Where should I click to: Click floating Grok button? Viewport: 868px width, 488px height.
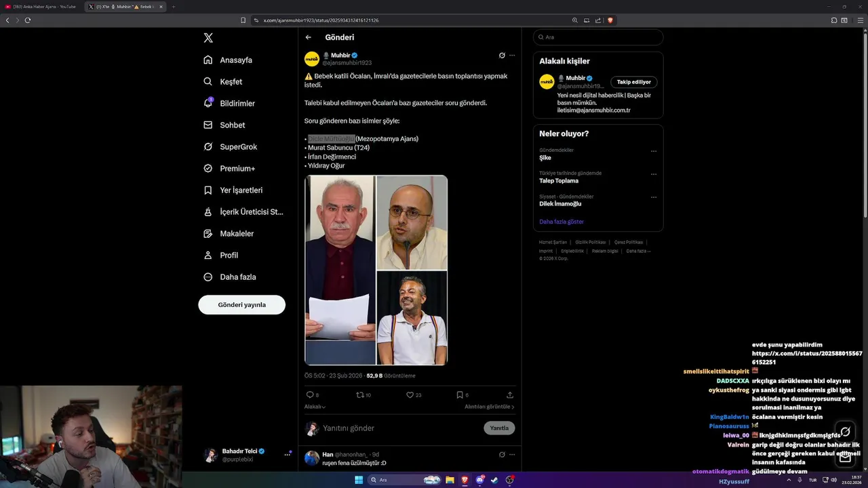[x=845, y=432]
